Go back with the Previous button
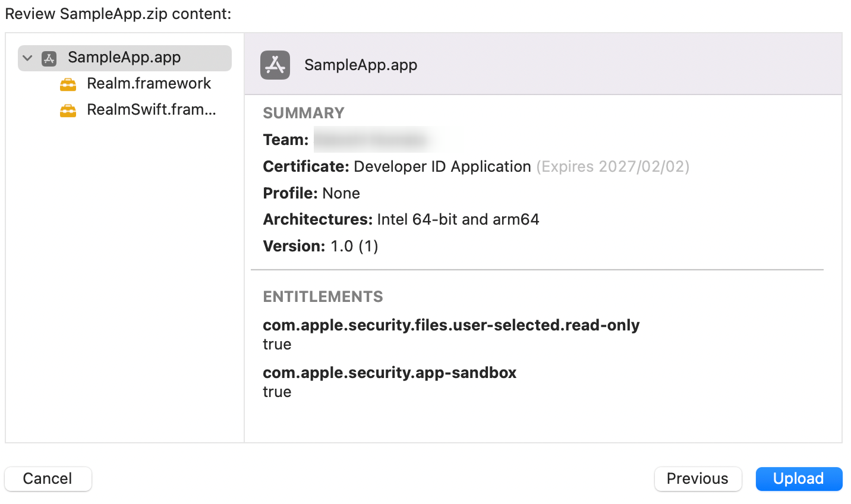This screenshot has width=851, height=504. (x=698, y=478)
